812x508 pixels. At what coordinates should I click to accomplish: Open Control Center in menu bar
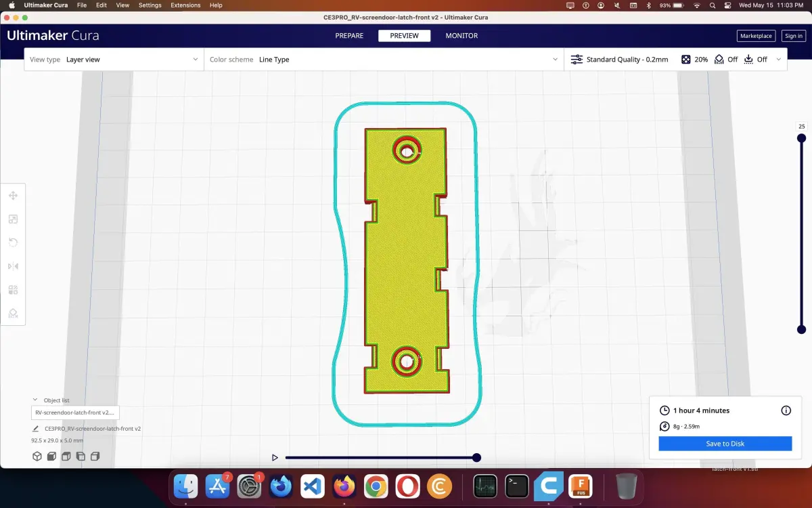point(729,5)
